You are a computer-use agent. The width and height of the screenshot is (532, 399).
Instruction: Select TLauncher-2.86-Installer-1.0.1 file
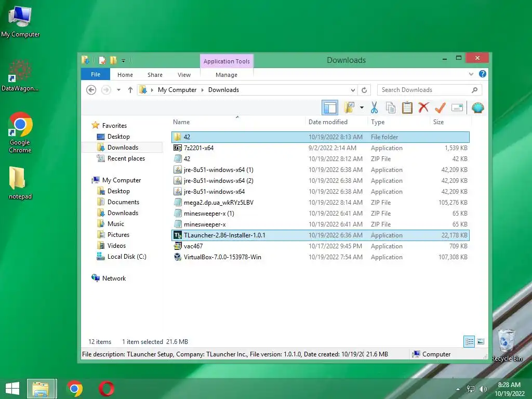pyautogui.click(x=320, y=235)
